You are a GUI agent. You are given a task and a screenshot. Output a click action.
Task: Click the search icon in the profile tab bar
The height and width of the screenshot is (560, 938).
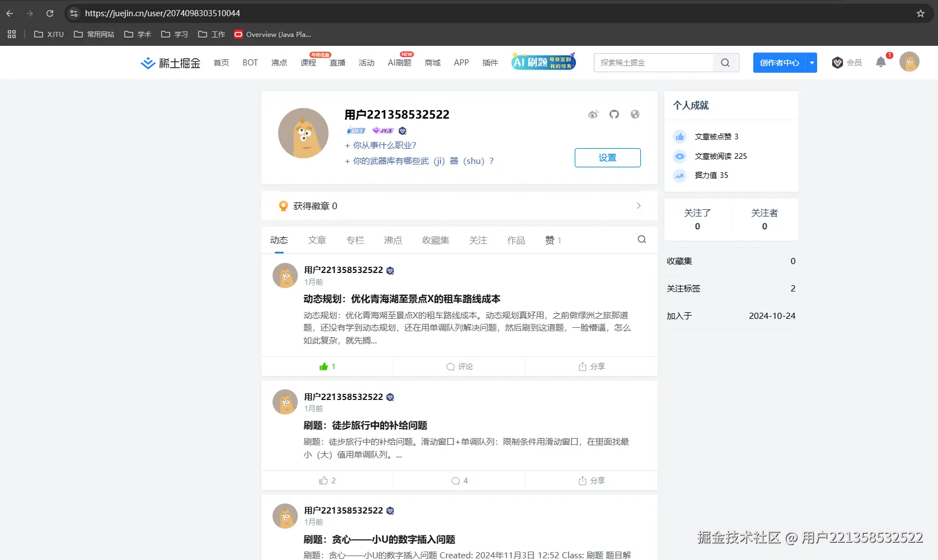click(x=641, y=239)
